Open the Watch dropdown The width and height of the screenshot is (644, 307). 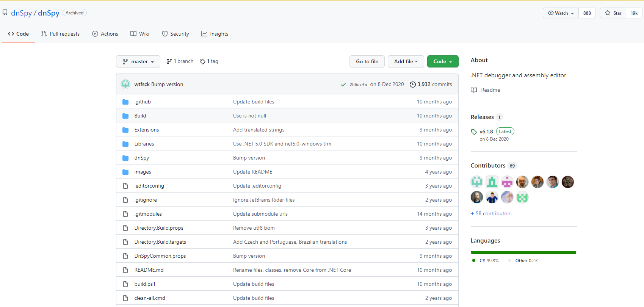coord(561,13)
